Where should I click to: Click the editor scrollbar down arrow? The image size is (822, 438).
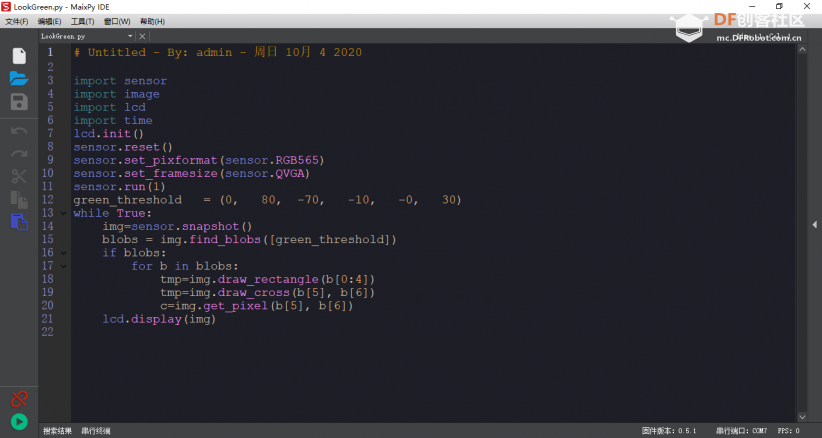coord(802,417)
